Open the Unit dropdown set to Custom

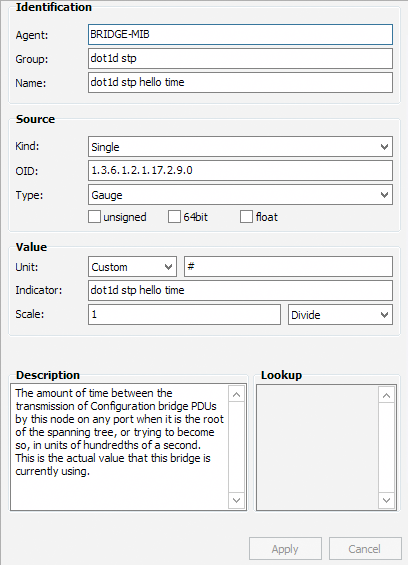(x=132, y=267)
